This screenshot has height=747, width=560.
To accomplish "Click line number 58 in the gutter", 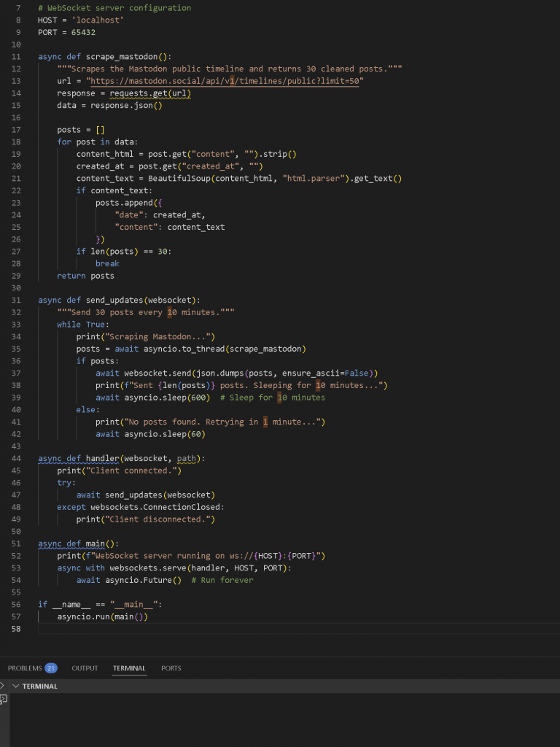I will tap(16, 629).
